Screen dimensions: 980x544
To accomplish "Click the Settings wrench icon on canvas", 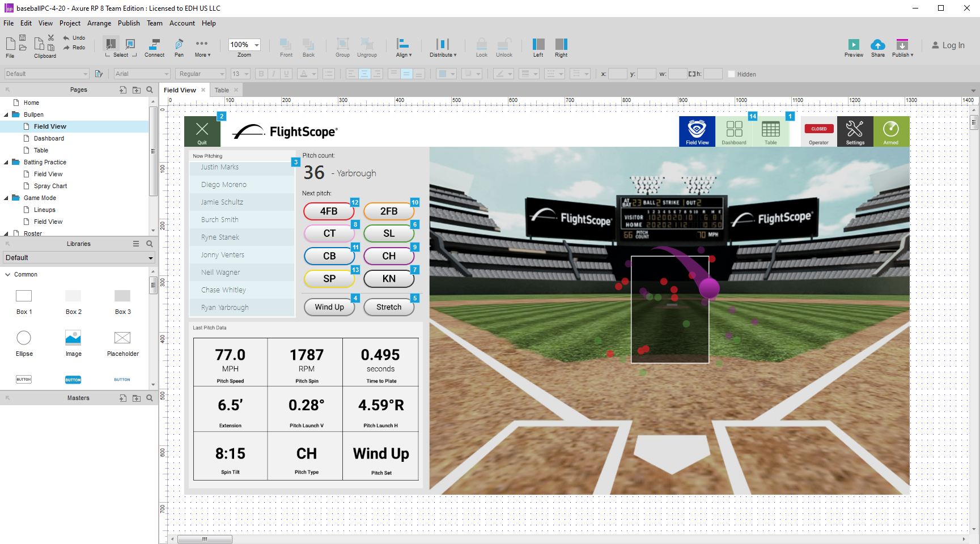I will click(855, 132).
